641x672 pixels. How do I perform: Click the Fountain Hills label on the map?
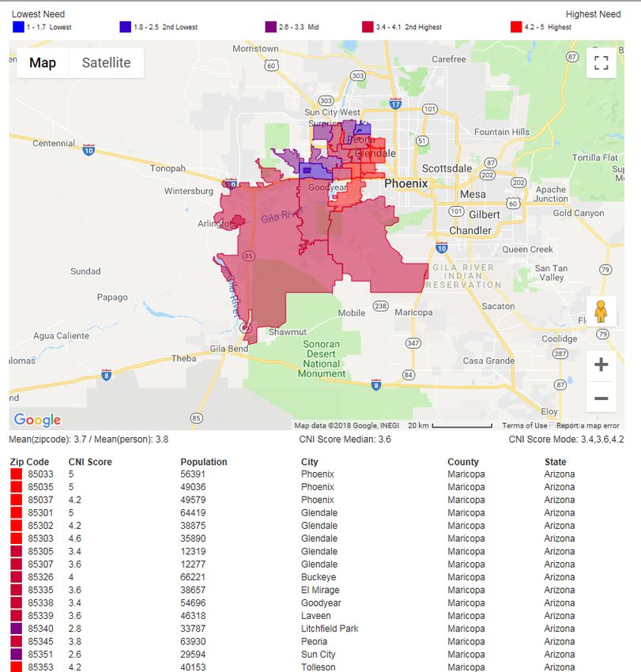pos(502,132)
